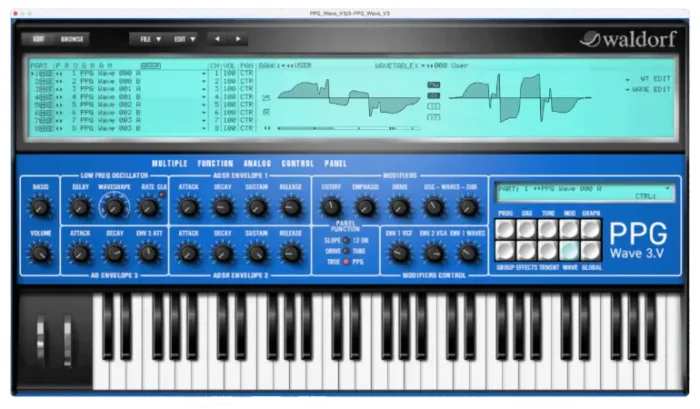Switch to the BROWSE tab
The width and height of the screenshot is (700, 409).
click(72, 39)
